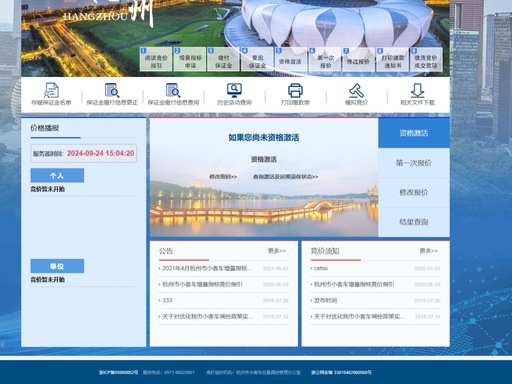The height and width of the screenshot is (384, 512).
Task: Select the 修改报价 side tab
Action: [414, 192]
